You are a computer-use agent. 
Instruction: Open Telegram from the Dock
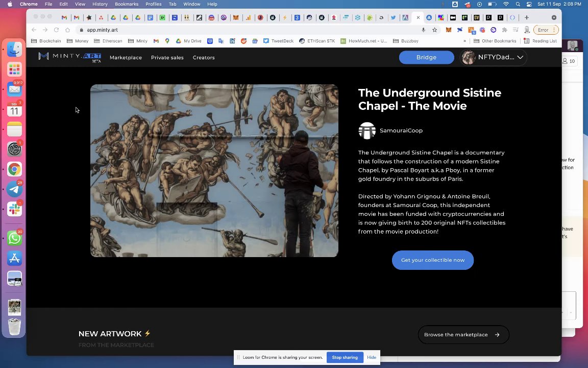[14, 189]
